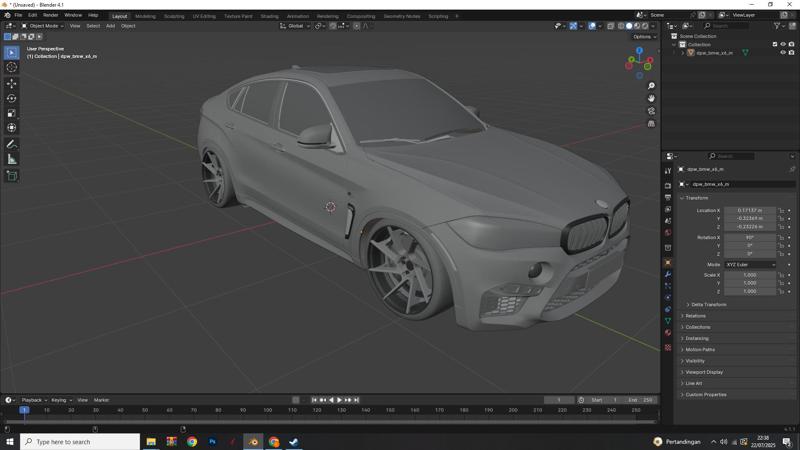This screenshot has height=450, width=800.
Task: Choose the Select Box tool
Action: (x=11, y=53)
